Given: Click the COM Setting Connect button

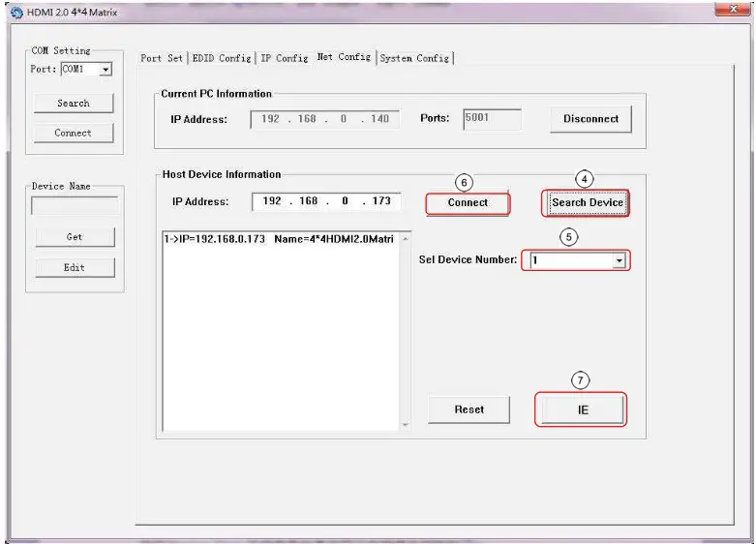Looking at the screenshot, I should click(74, 134).
